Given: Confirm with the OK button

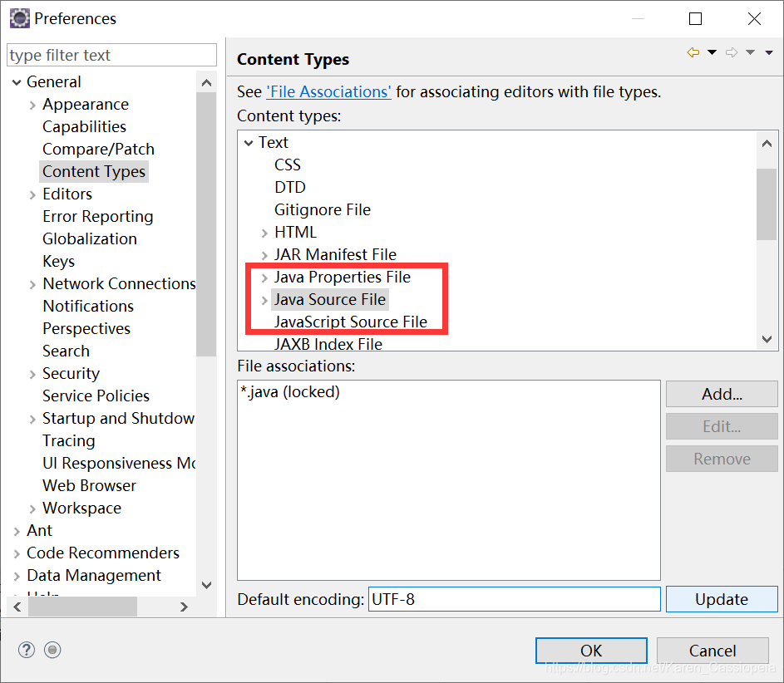Looking at the screenshot, I should tap(591, 651).
